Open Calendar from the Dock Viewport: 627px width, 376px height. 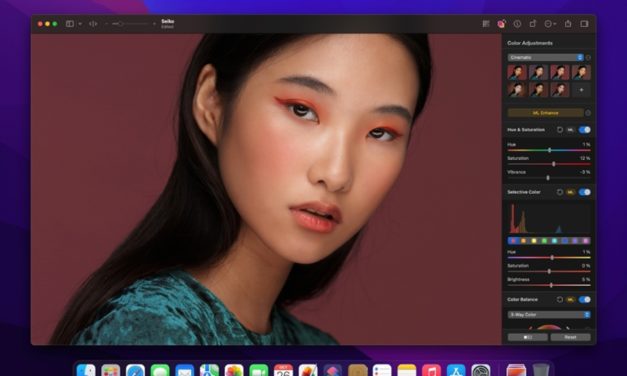coord(283,371)
